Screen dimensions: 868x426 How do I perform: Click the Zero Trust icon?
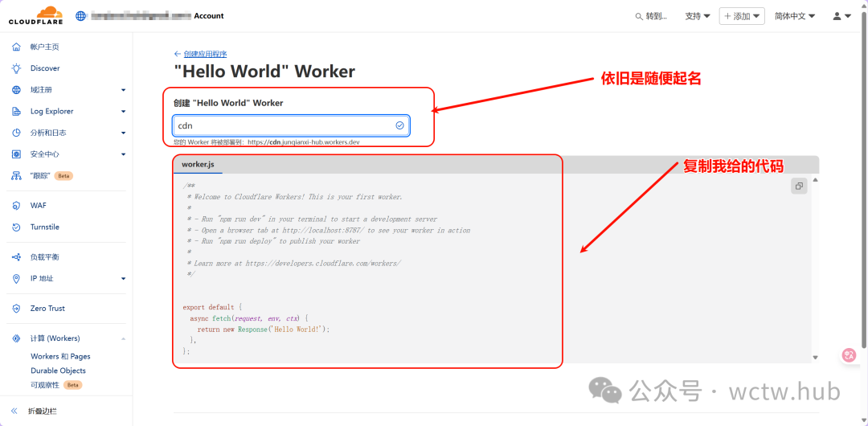pyautogui.click(x=16, y=309)
